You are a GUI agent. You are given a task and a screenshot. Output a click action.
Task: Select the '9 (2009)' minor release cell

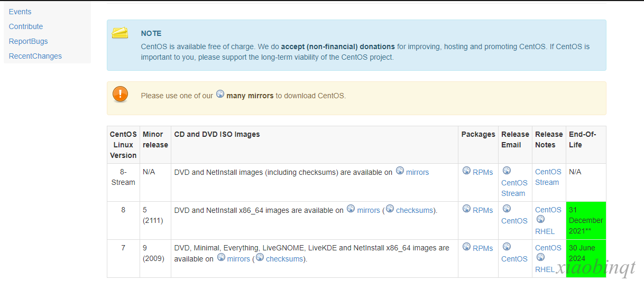[155, 258]
